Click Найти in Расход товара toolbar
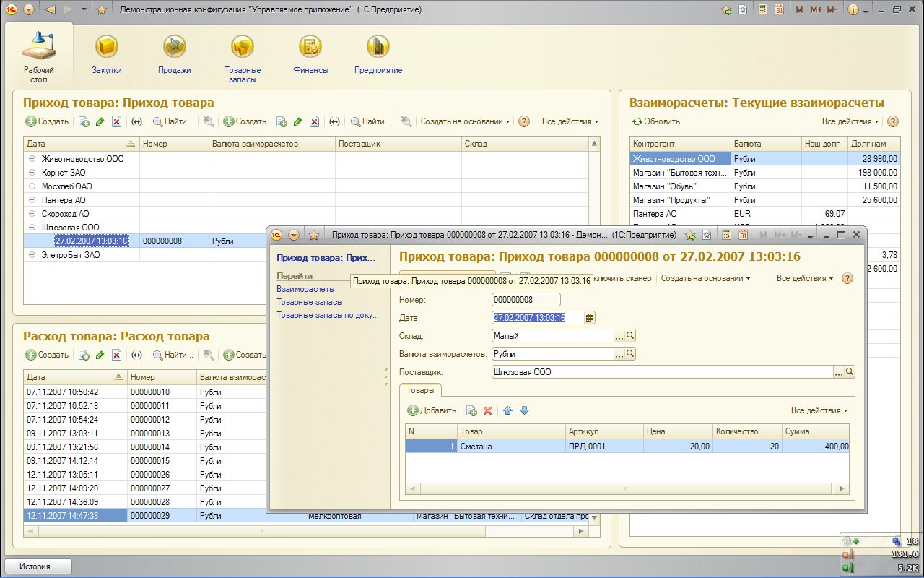The height and width of the screenshot is (578, 924). click(173, 355)
